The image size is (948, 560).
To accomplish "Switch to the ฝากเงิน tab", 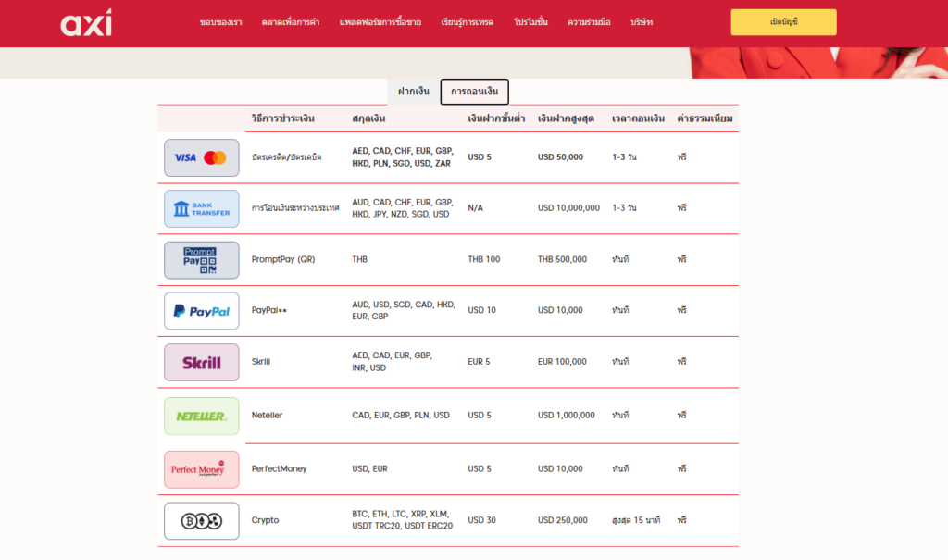I will 414,92.
